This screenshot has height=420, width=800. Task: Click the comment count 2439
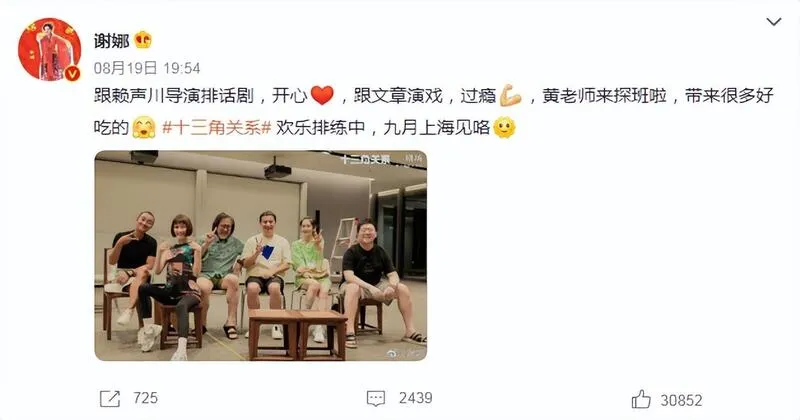click(415, 398)
